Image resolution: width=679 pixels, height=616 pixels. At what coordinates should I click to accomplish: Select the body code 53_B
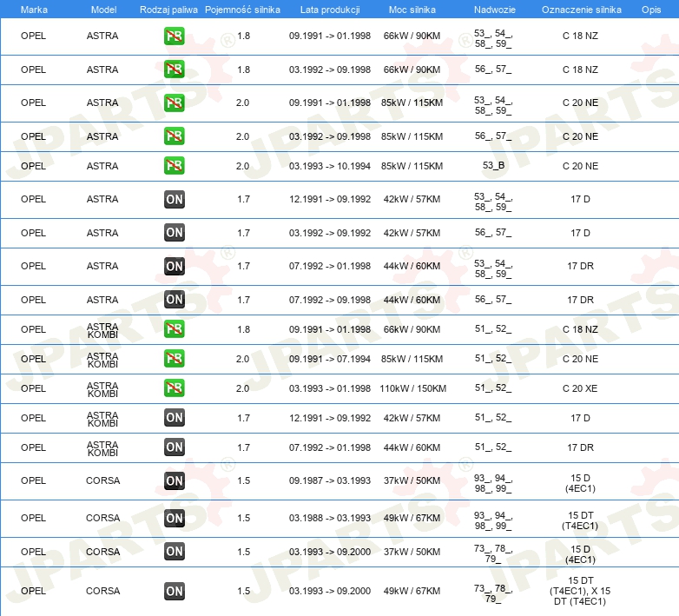(x=493, y=165)
